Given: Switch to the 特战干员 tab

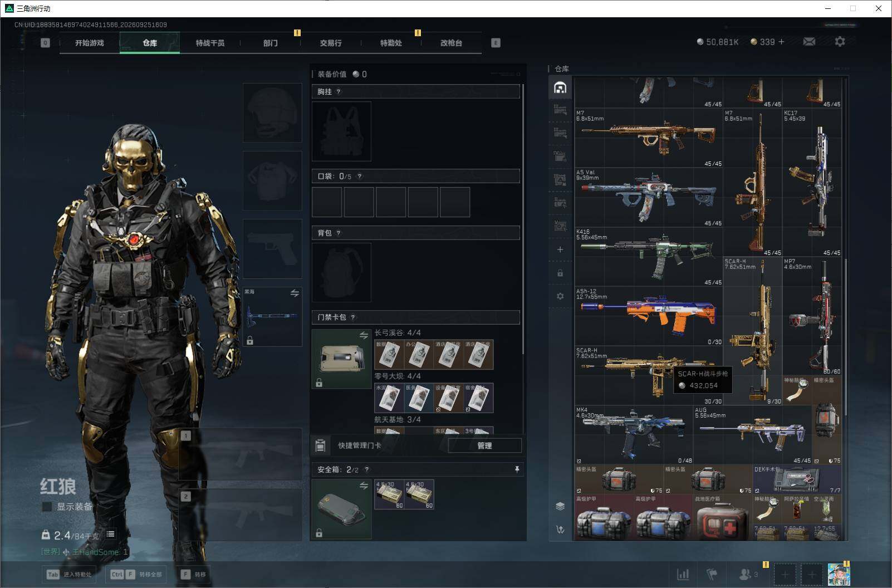Looking at the screenshot, I should (210, 43).
